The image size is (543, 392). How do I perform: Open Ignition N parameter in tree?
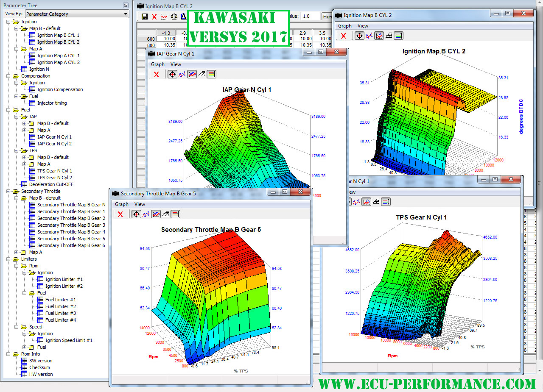[39, 69]
